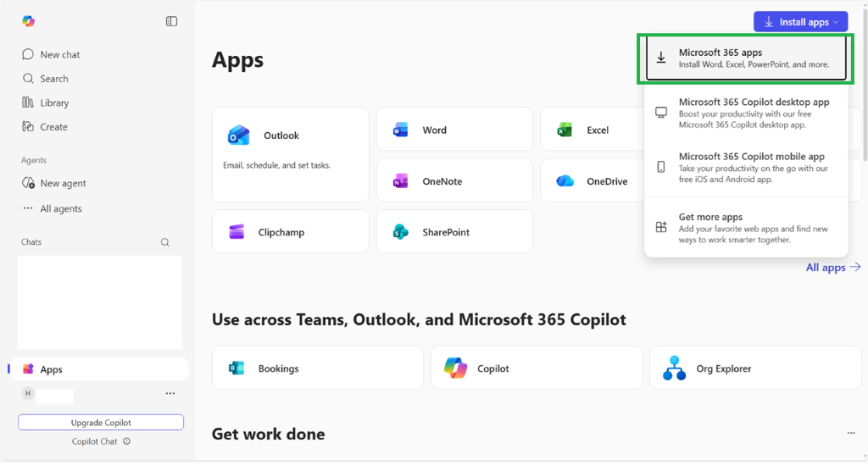Open the Word app card

pos(454,130)
